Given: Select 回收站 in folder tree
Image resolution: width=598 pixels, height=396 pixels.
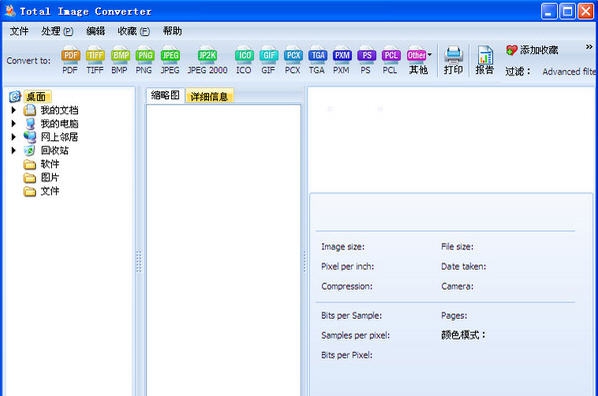Looking at the screenshot, I should (55, 150).
